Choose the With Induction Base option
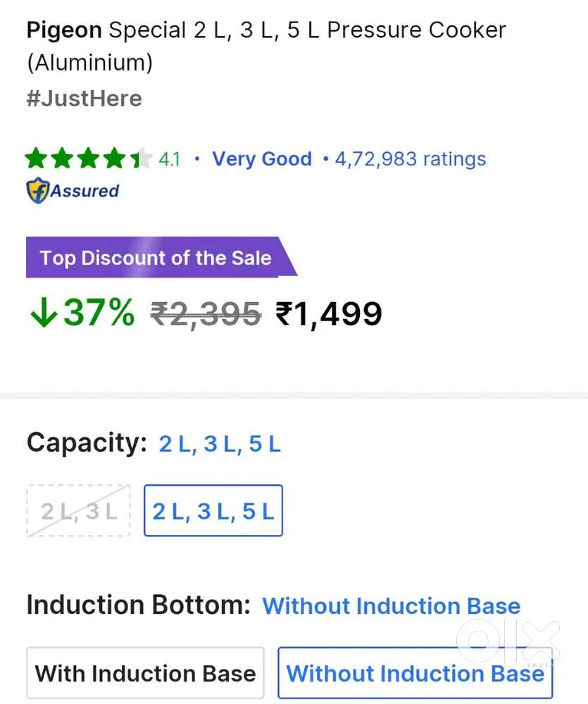 pos(145,673)
